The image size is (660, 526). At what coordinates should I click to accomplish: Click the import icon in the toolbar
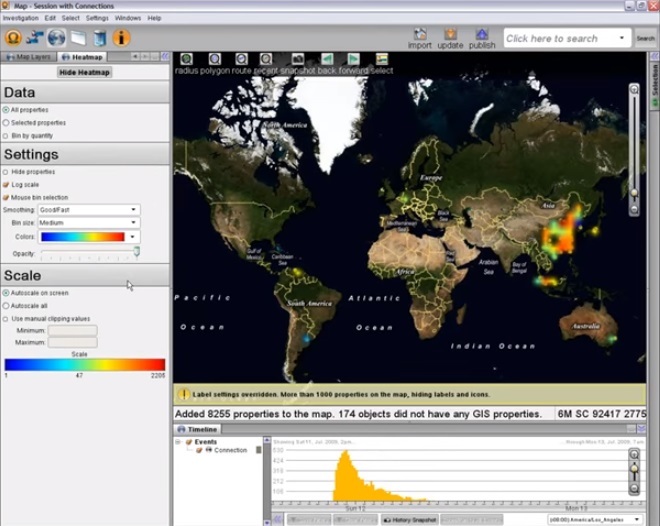[420, 35]
